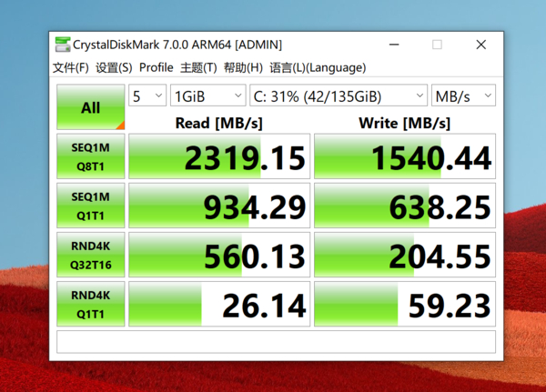Image resolution: width=546 pixels, height=392 pixels.
Task: Open the Profile menu
Action: [x=156, y=67]
